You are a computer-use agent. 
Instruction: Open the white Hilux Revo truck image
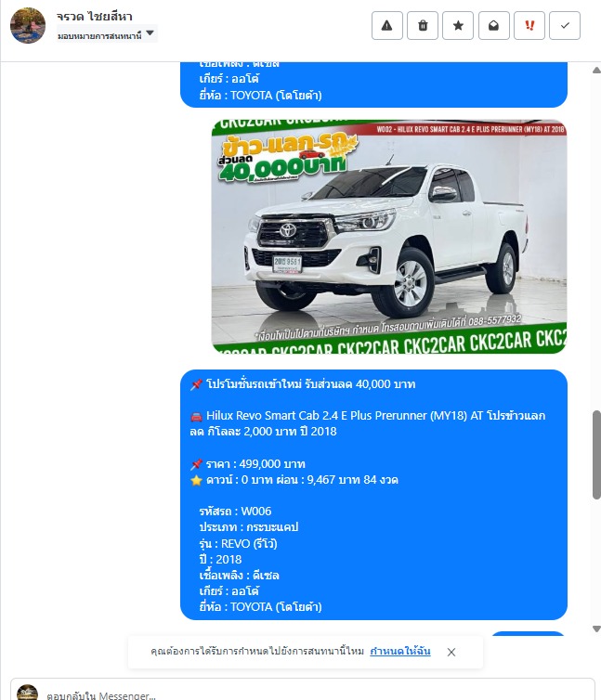coord(389,236)
